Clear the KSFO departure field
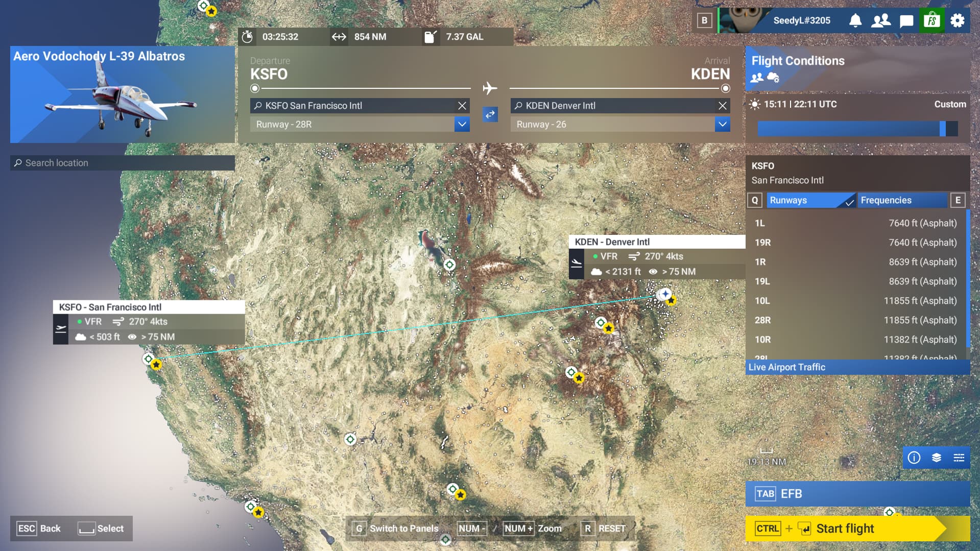Image resolution: width=980 pixels, height=551 pixels. pos(462,106)
